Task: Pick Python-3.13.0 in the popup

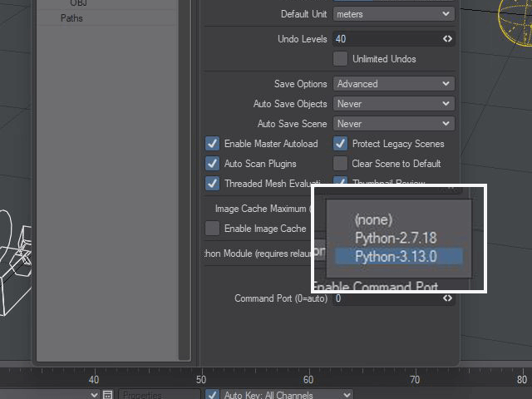Action: point(397,257)
